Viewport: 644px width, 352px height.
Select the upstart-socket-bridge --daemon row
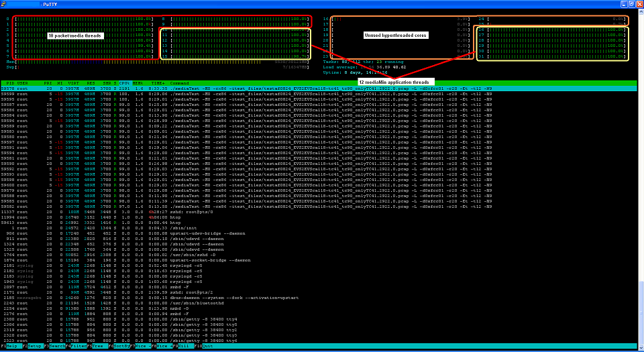click(x=319, y=260)
